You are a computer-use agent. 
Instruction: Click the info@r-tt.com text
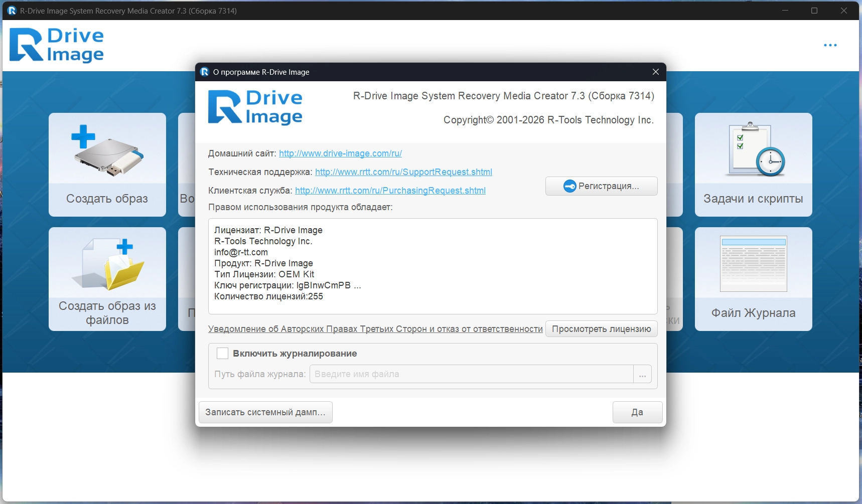click(241, 252)
